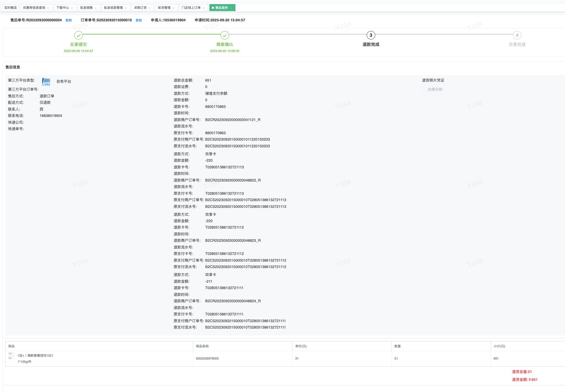Close the 优惠券信息查询 tab
This screenshot has width=565, height=392.
tap(48, 8)
